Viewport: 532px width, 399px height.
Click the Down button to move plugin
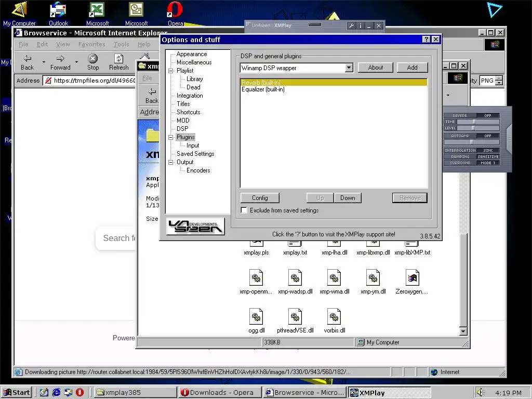tap(348, 198)
